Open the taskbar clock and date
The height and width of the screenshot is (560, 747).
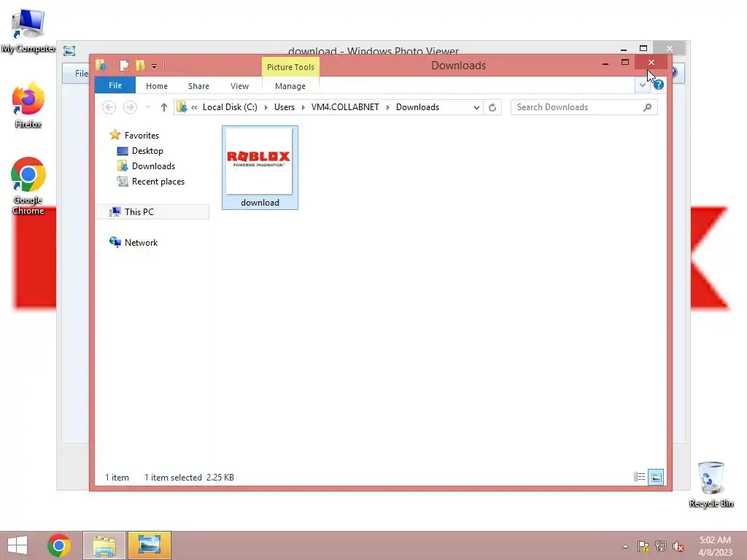click(715, 546)
